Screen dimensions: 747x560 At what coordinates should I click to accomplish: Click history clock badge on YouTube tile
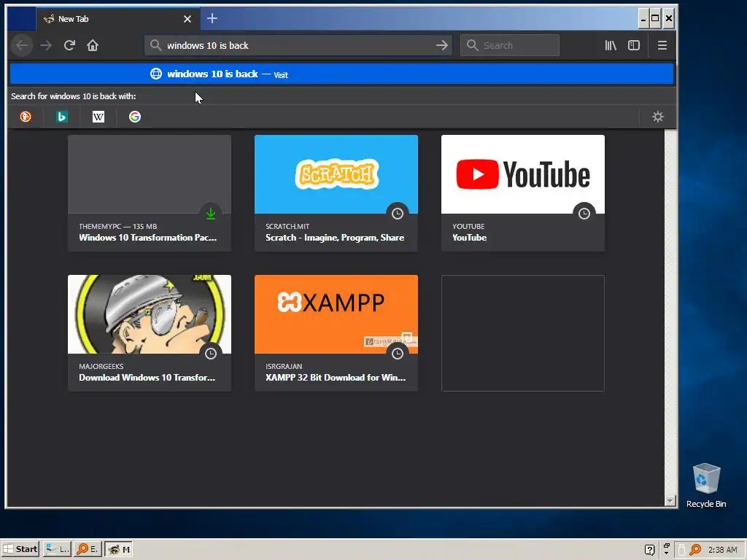click(584, 214)
